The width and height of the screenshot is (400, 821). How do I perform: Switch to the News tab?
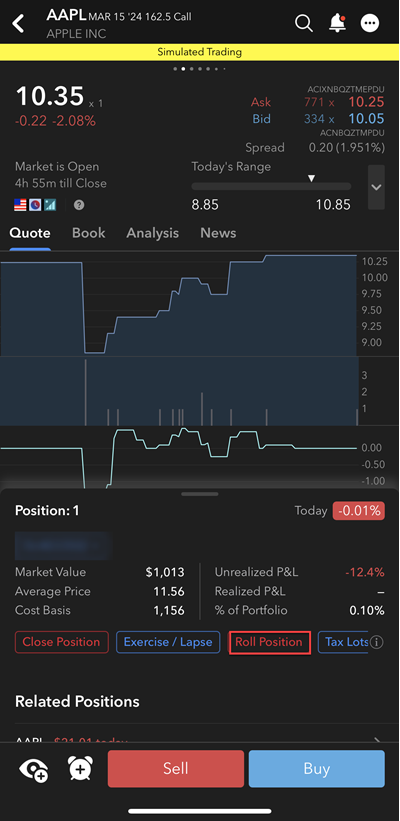pos(218,233)
